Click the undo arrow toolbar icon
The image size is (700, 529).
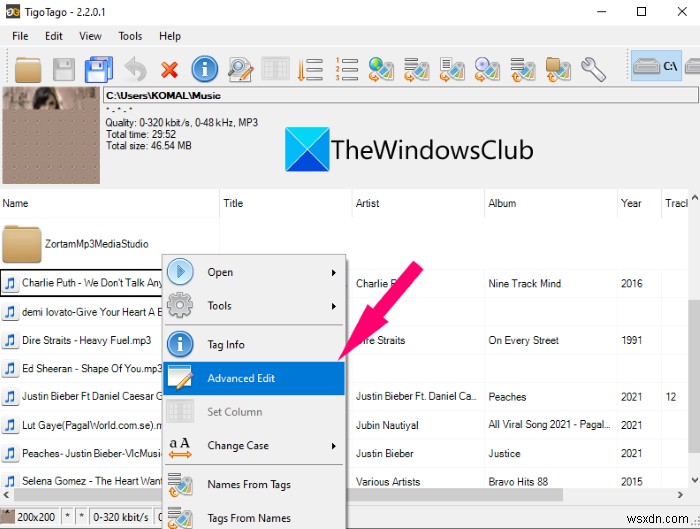(x=135, y=69)
